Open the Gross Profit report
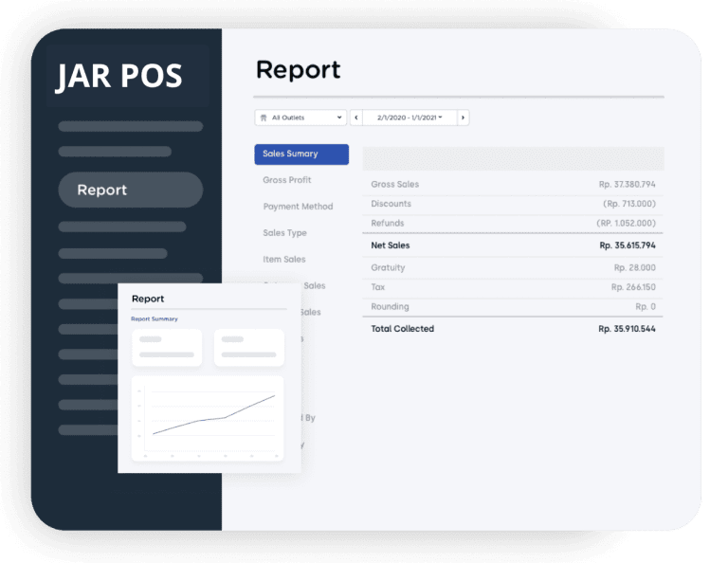The image size is (728, 563). pyautogui.click(x=287, y=180)
